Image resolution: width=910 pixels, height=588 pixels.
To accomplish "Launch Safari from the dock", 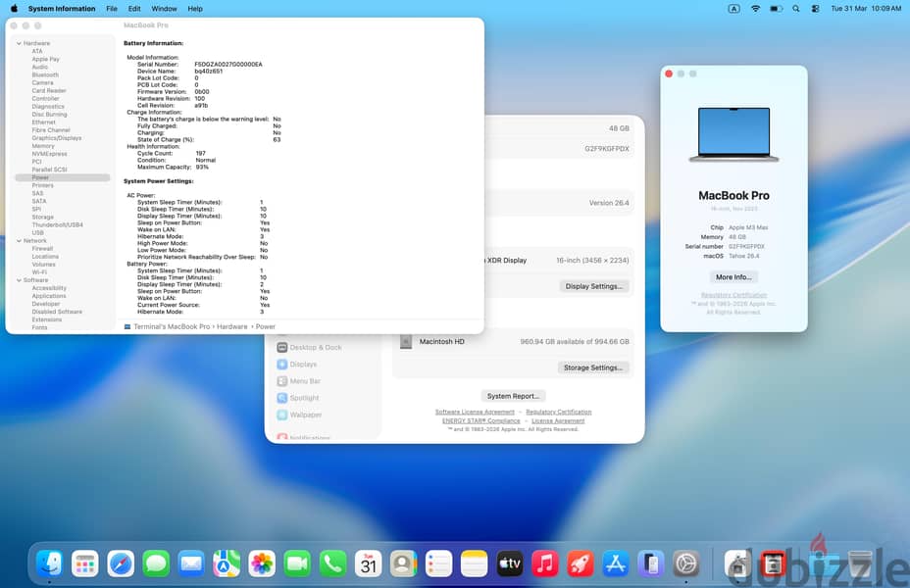I will (121, 563).
